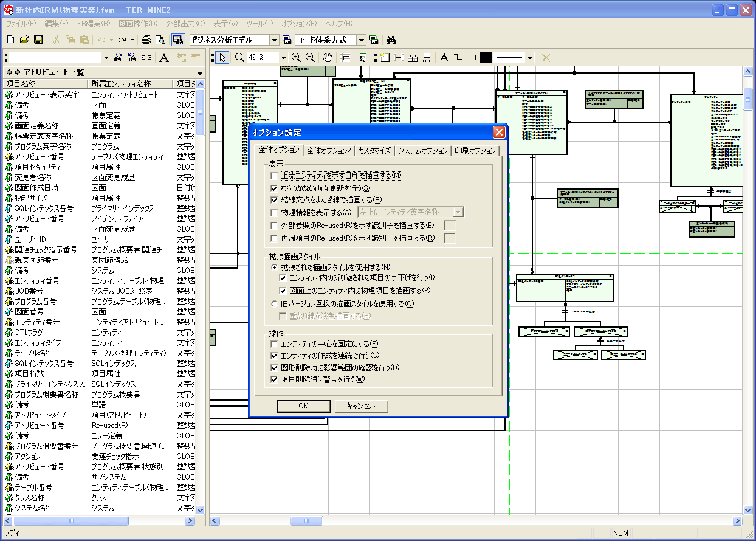Create a new file with the blank page icon
This screenshot has width=756, height=541.
(x=10, y=40)
